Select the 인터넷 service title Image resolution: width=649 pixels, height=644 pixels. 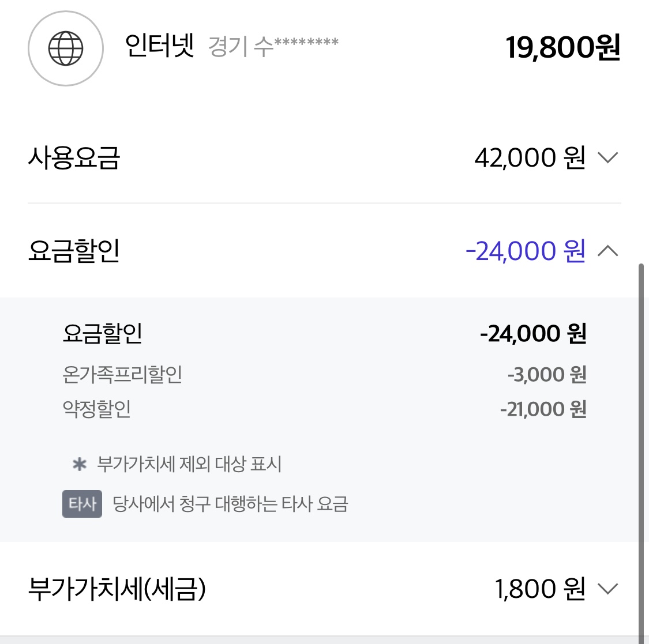tap(159, 46)
